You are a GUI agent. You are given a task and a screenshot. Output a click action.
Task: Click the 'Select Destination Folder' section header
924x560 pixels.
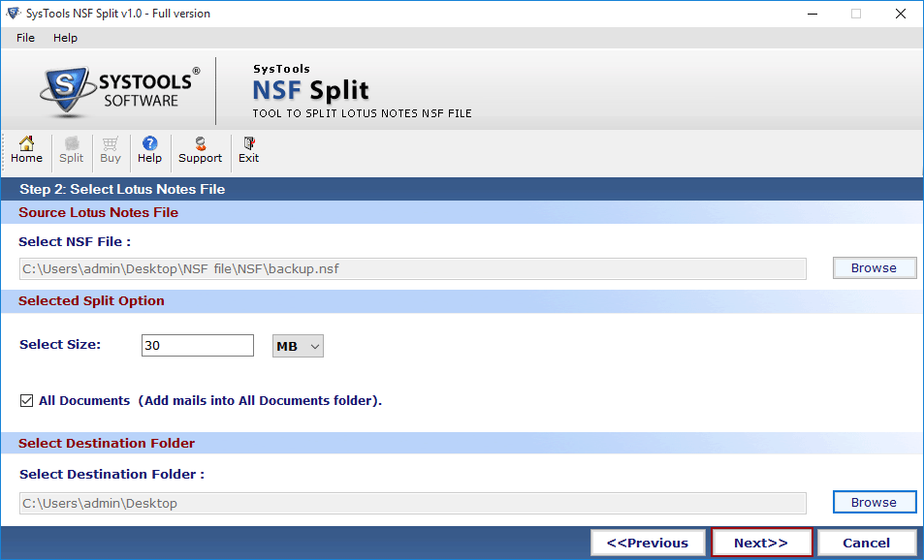[107, 444]
